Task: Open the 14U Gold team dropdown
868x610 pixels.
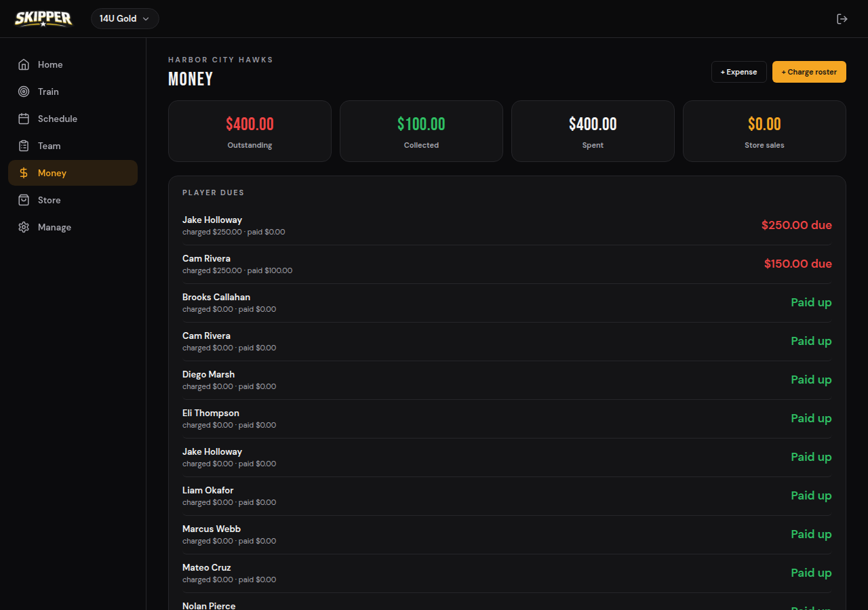Action: [x=125, y=18]
